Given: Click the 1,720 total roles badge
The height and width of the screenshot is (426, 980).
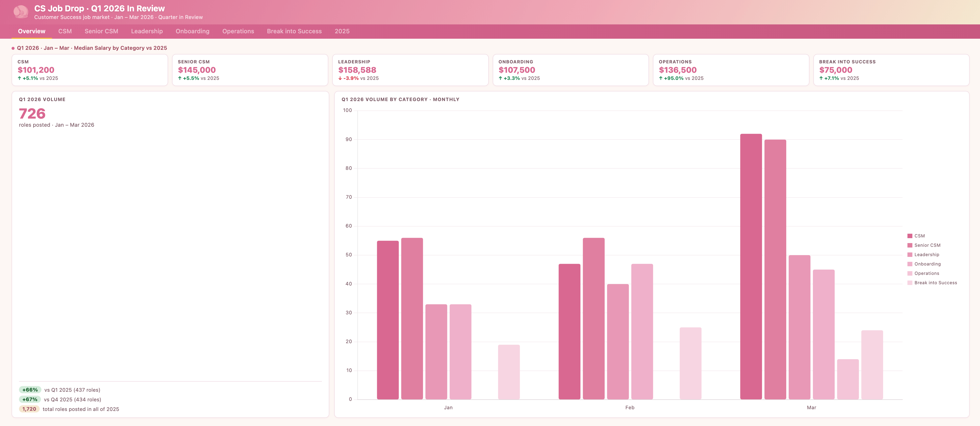Looking at the screenshot, I should click(29, 409).
